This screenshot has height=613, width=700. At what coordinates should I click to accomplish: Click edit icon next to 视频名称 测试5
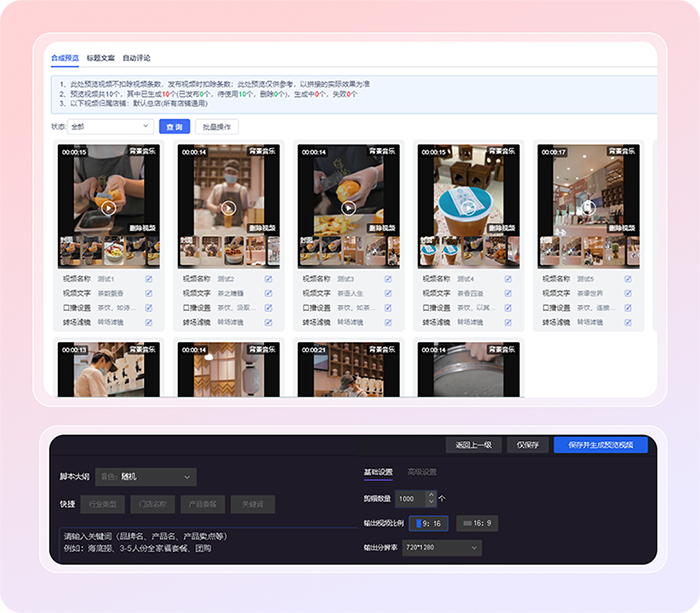click(628, 279)
